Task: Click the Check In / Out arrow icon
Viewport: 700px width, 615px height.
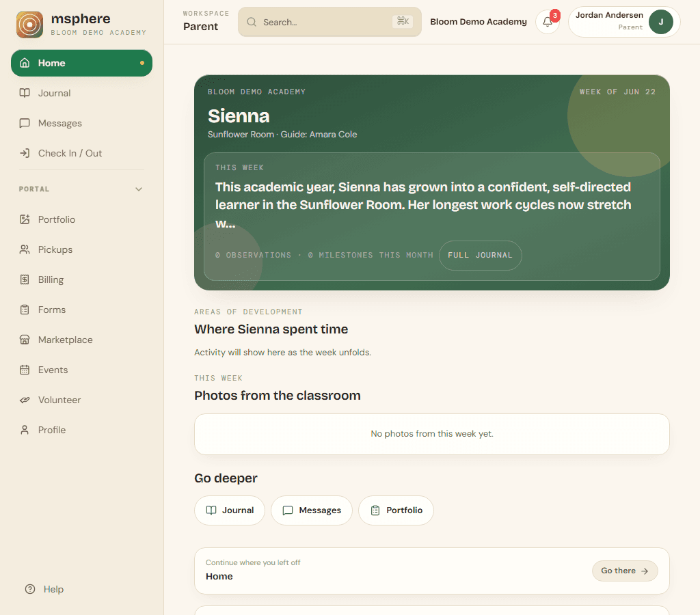Action: 25,153
